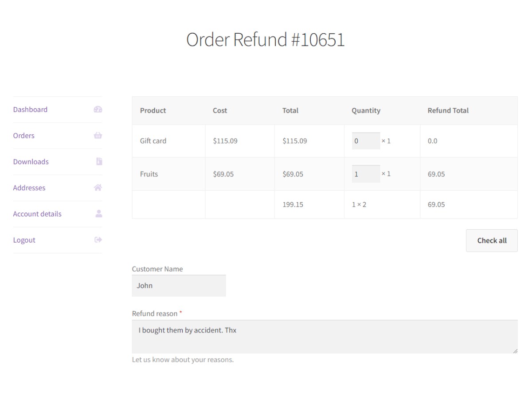Click the Addresses house icon
This screenshot has height=399, width=532.
[x=98, y=188]
